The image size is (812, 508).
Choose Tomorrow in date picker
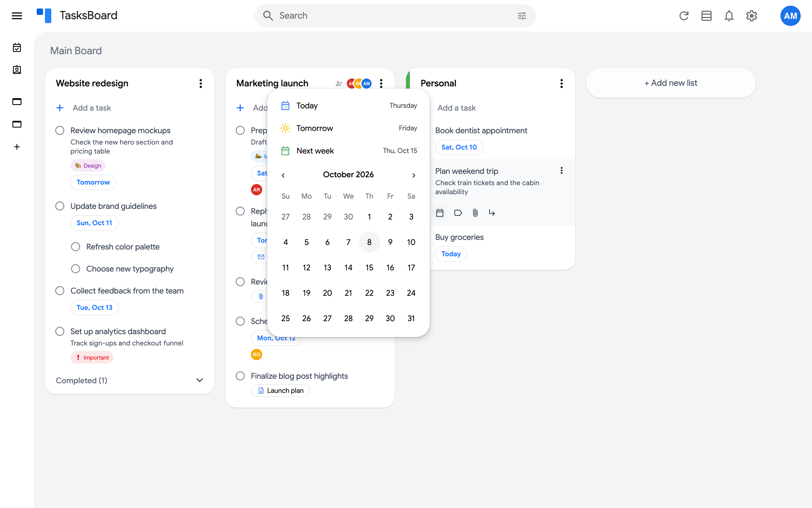[348, 128]
